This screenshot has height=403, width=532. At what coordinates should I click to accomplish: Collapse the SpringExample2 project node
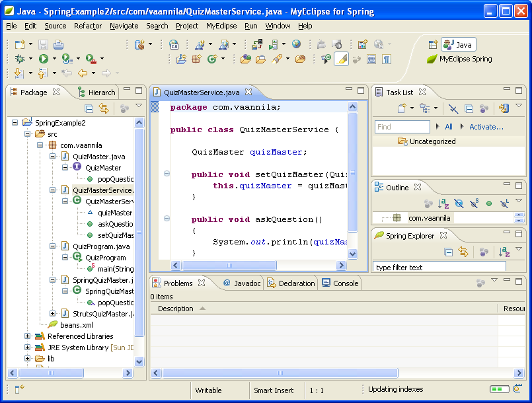click(x=15, y=122)
